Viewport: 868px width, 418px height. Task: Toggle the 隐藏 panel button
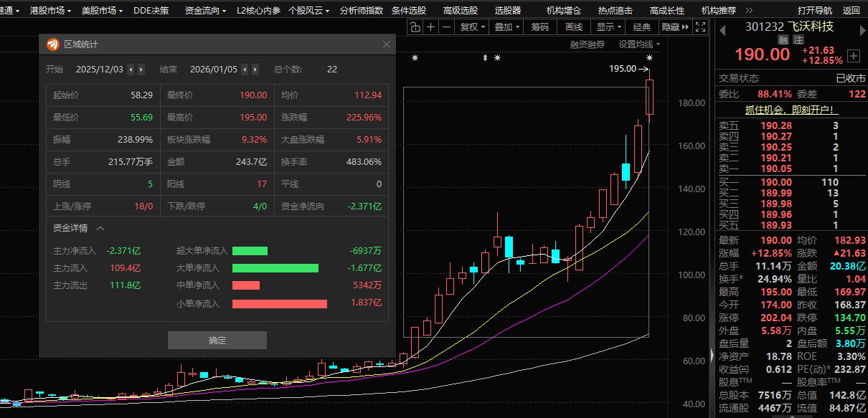click(x=674, y=27)
